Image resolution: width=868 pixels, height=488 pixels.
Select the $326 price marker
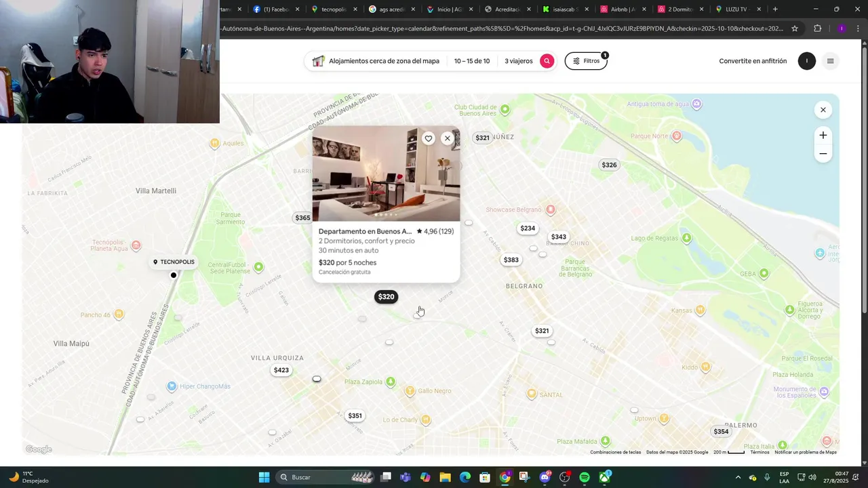609,165
